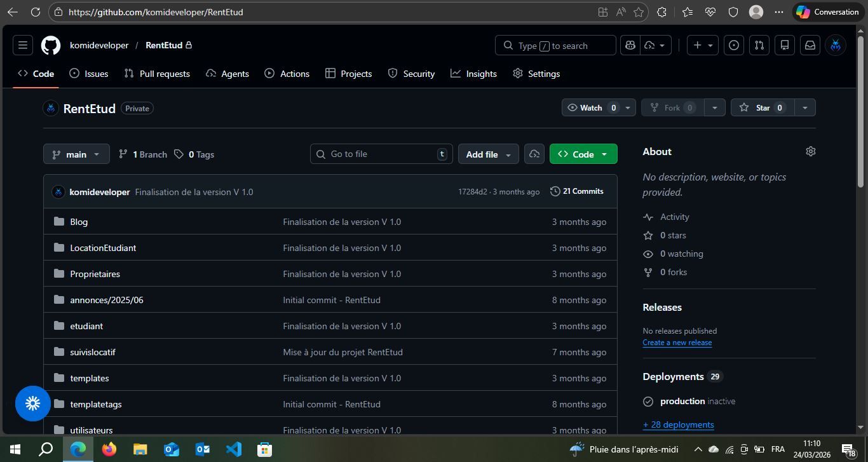Go to the Insights tab
The height and width of the screenshot is (462, 868).
(x=473, y=74)
